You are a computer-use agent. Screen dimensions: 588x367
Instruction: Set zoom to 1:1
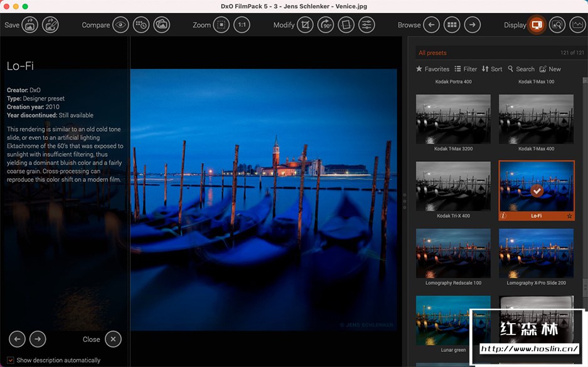tap(242, 25)
